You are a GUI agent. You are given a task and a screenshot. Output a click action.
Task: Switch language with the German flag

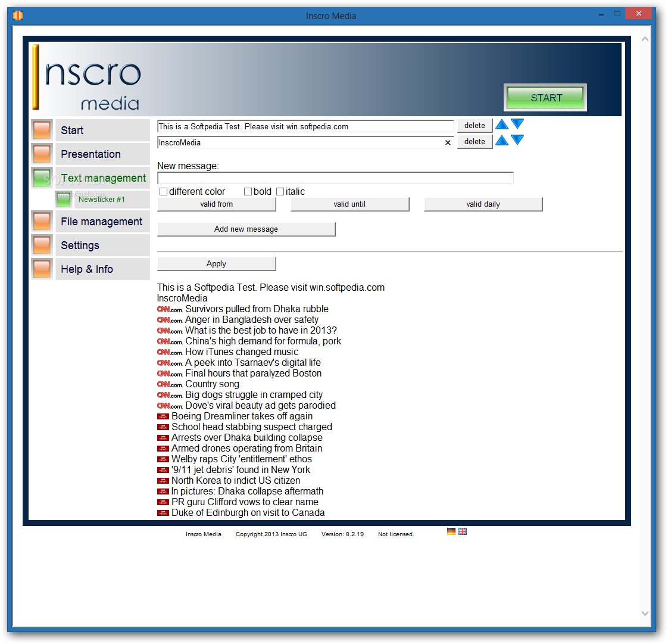(x=451, y=531)
